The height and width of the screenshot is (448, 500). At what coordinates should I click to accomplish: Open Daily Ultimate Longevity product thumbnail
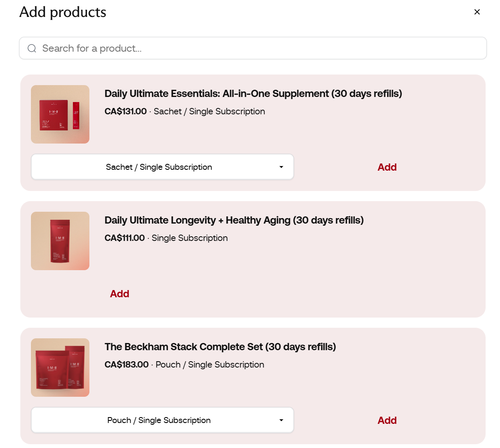pos(60,241)
